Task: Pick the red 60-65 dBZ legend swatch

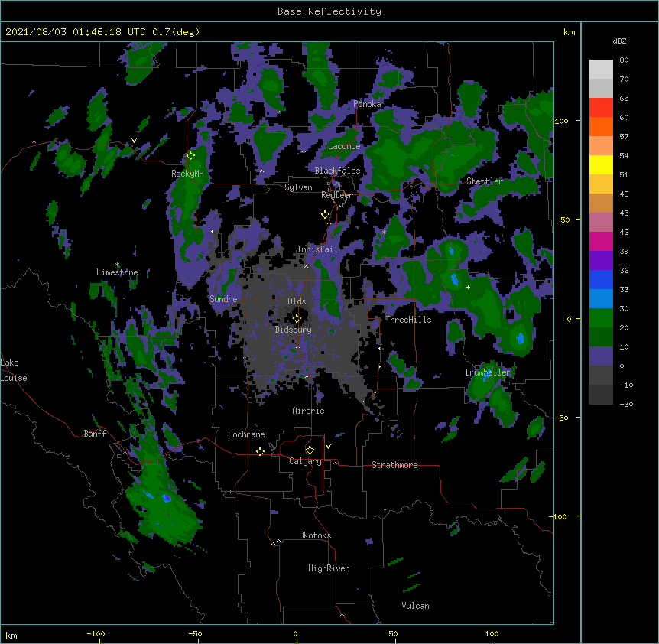Action: (601, 108)
